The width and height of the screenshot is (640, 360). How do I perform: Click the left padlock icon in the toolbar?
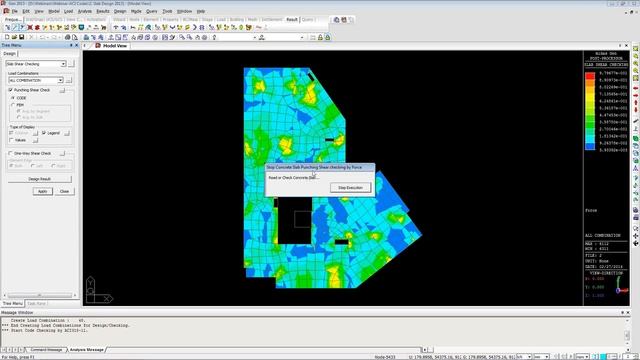[320, 37]
